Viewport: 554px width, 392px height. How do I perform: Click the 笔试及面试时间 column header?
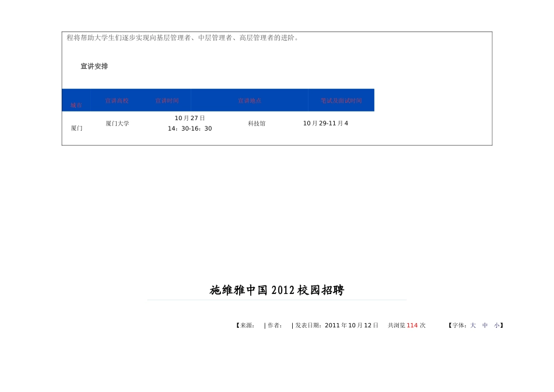(x=341, y=101)
